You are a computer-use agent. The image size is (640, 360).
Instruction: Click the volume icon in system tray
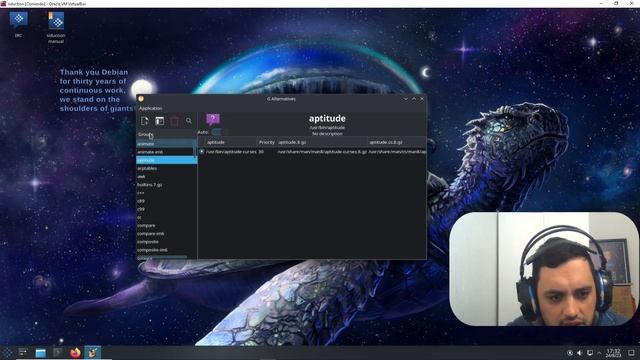(x=580, y=353)
